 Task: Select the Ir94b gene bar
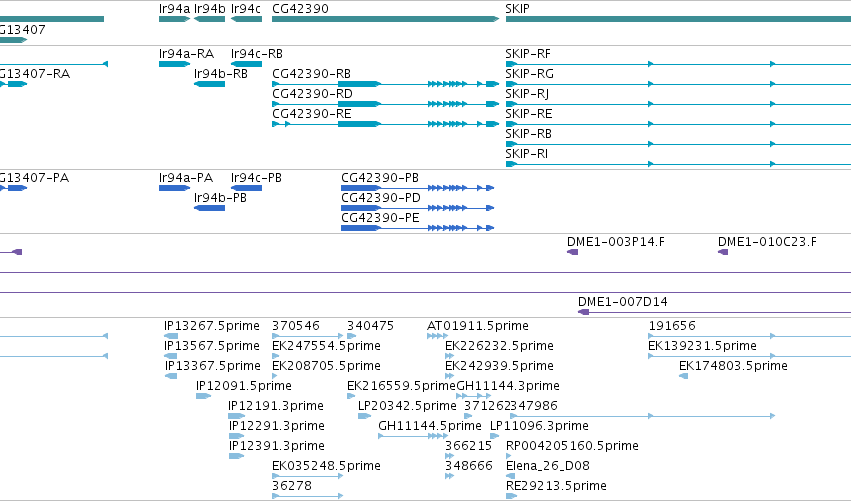click(x=209, y=19)
